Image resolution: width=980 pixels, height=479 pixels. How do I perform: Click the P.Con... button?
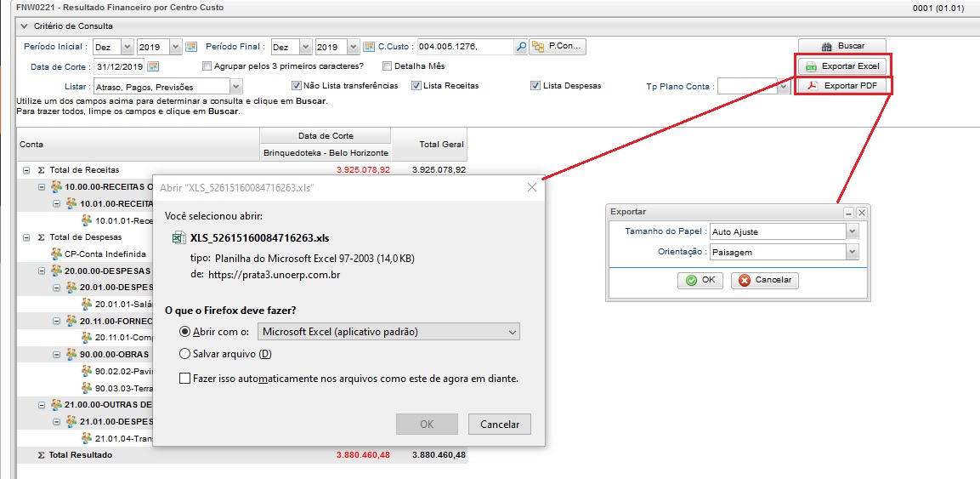pos(558,47)
